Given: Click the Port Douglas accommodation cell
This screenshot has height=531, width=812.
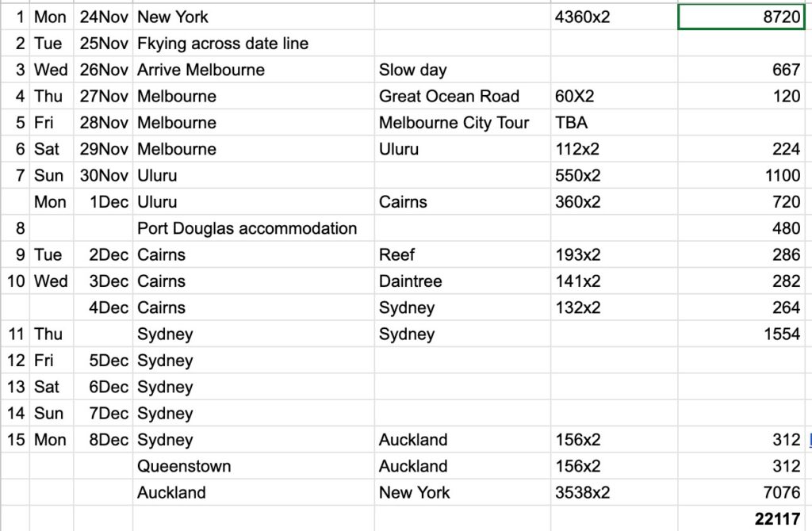Looking at the screenshot, I should click(x=247, y=228).
